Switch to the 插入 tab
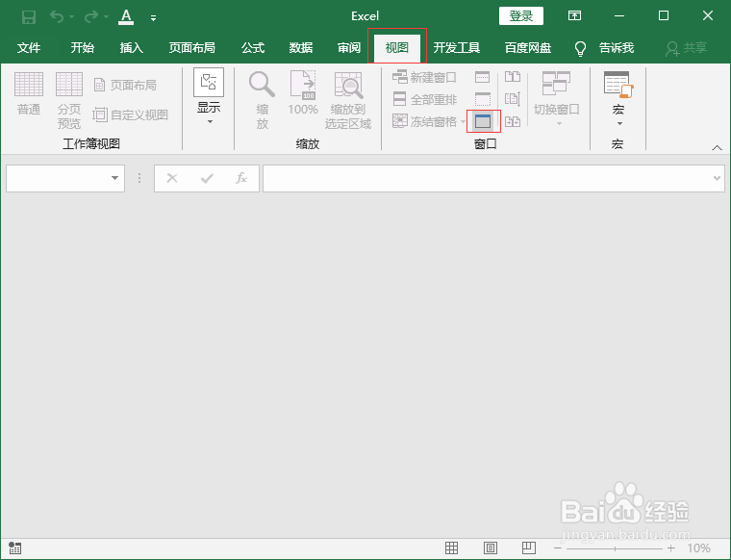 click(132, 47)
